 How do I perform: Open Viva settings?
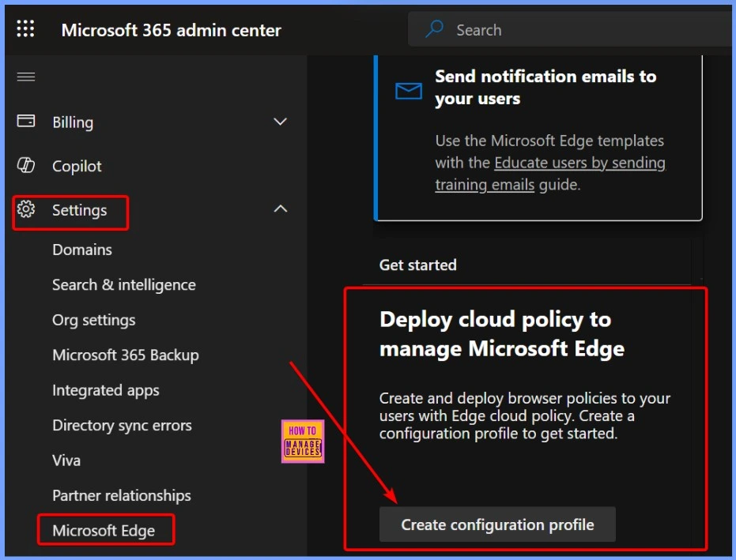pyautogui.click(x=66, y=460)
